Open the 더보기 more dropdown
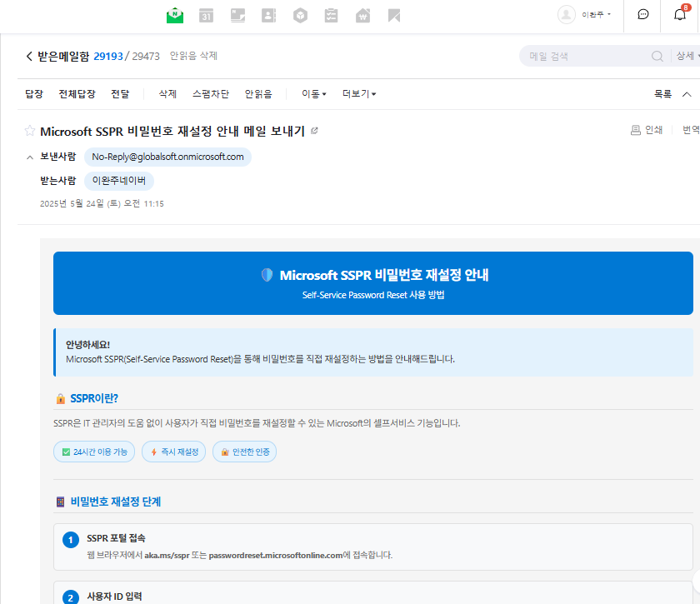Screen dimensions: 700x604 (359, 94)
